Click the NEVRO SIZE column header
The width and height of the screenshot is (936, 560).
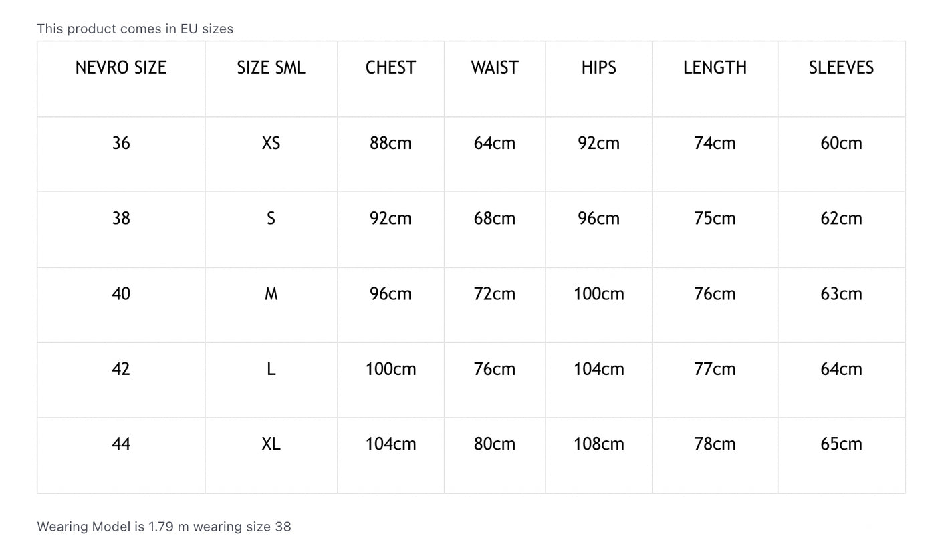(121, 67)
